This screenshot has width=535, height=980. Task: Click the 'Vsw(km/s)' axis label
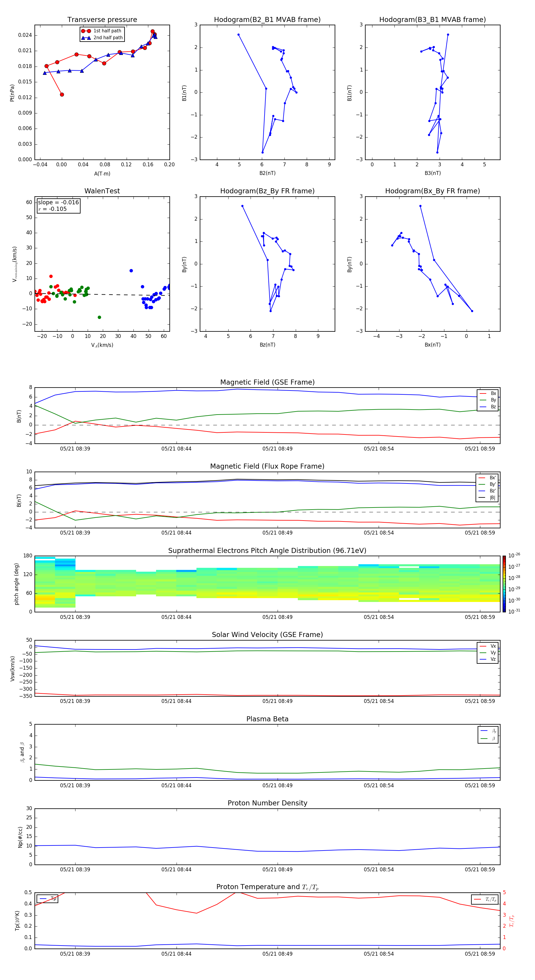[x=12, y=668]
